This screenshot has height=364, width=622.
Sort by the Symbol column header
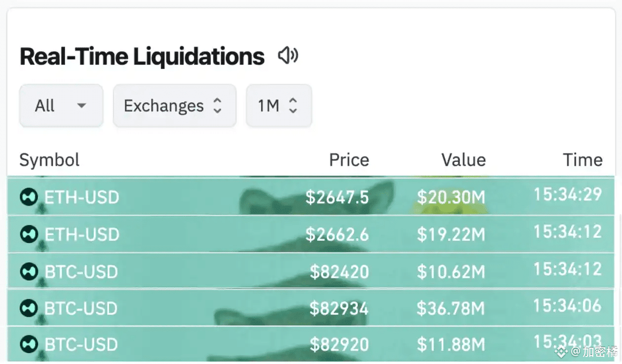click(49, 160)
